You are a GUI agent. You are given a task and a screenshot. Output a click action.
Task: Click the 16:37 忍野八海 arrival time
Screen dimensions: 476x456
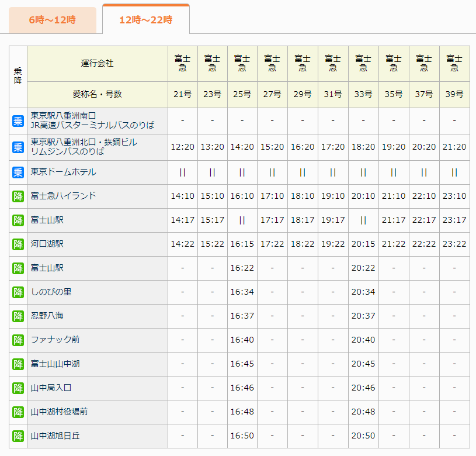242,316
